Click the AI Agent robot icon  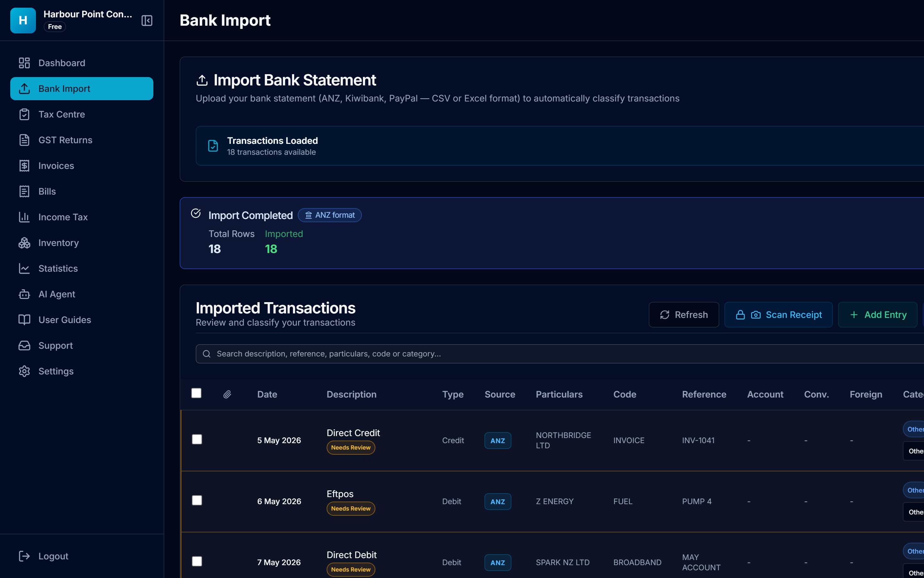tap(24, 294)
